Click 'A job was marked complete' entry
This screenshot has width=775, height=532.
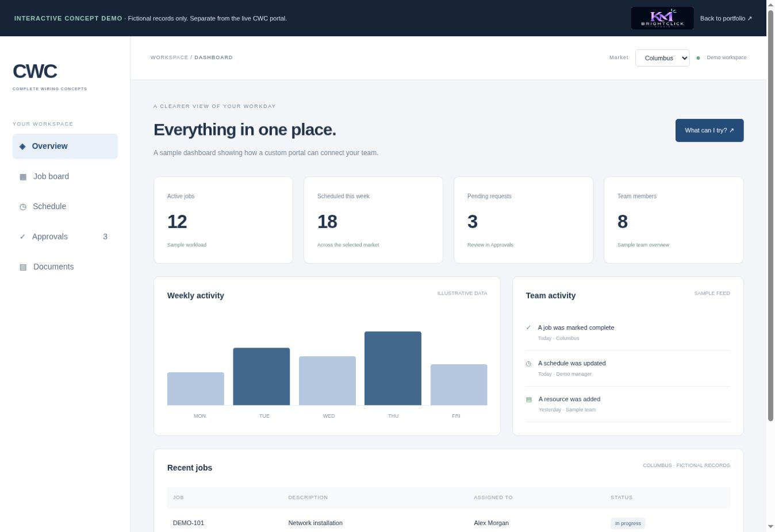click(628, 333)
